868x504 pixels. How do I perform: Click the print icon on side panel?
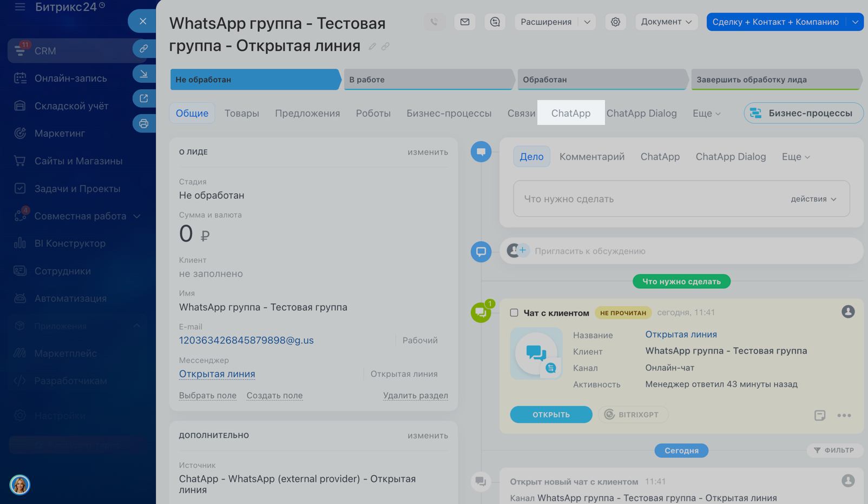tap(144, 124)
